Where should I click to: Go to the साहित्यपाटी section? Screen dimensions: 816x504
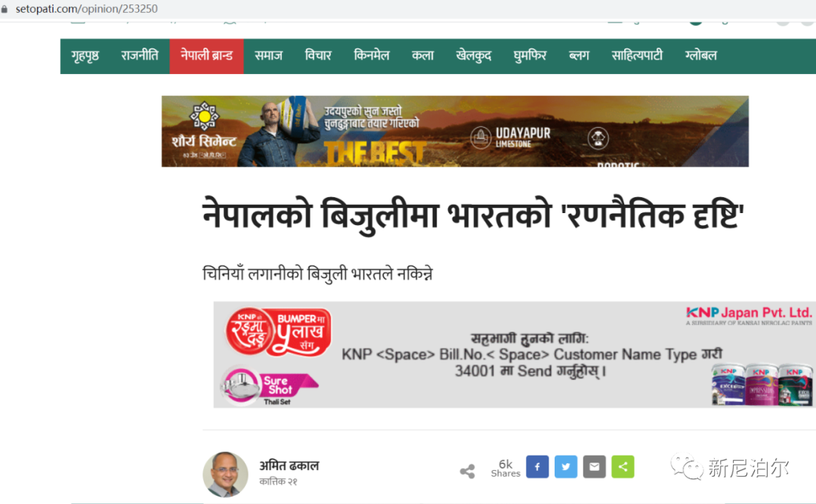pos(637,56)
